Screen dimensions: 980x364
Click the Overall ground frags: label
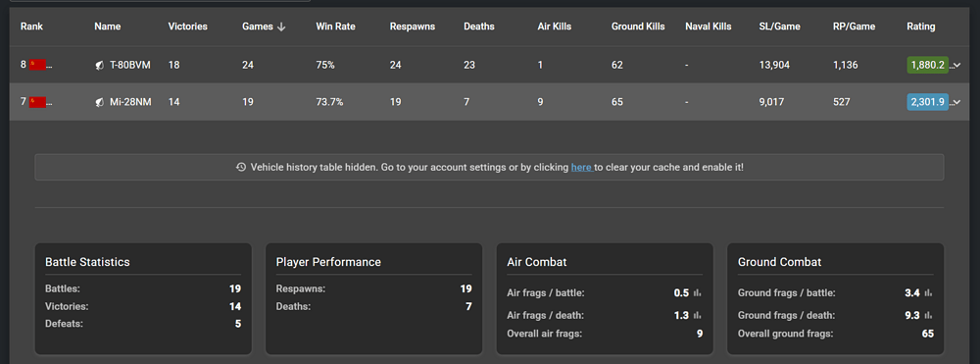click(785, 334)
